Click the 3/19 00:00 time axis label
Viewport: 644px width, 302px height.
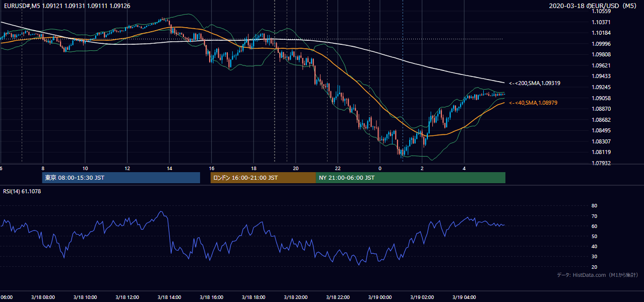[x=380, y=297]
